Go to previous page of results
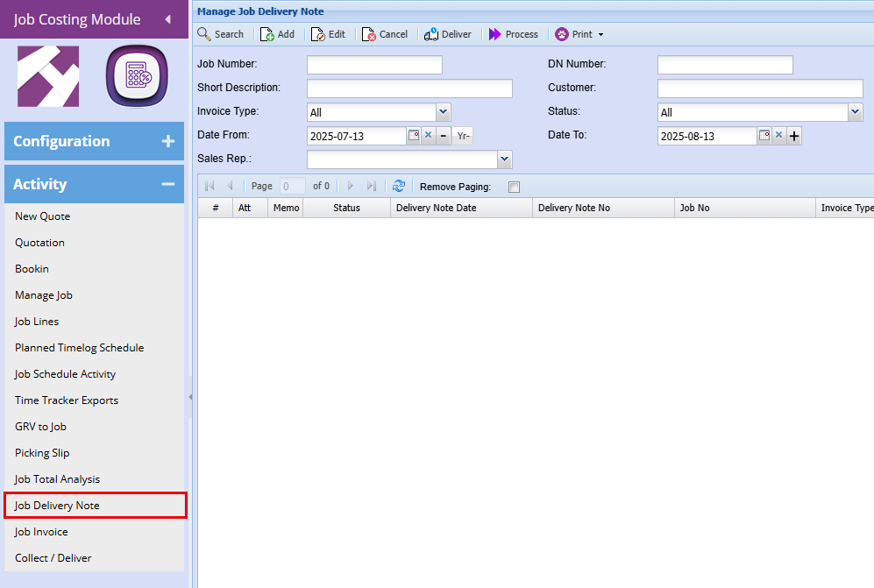This screenshot has width=874, height=588. tap(230, 186)
